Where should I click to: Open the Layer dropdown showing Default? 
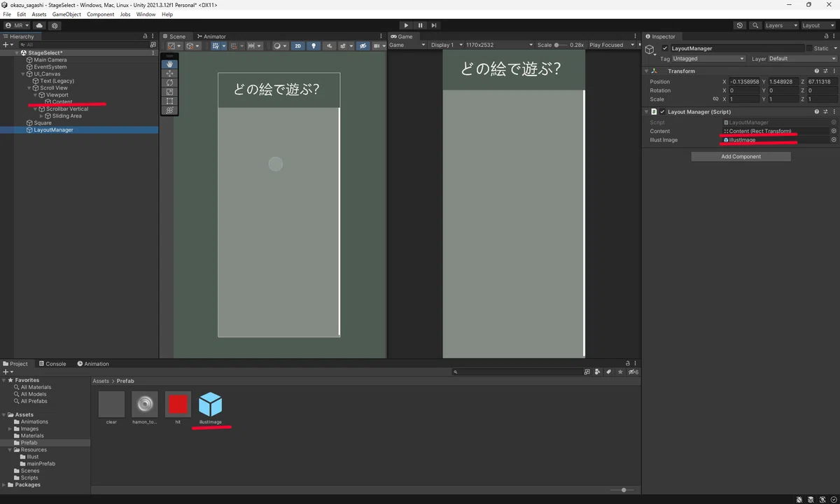point(801,59)
